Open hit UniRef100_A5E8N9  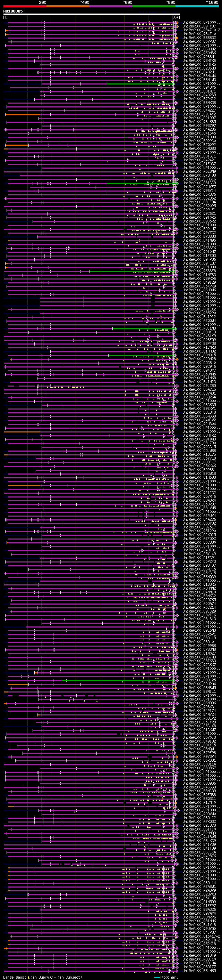199,172
